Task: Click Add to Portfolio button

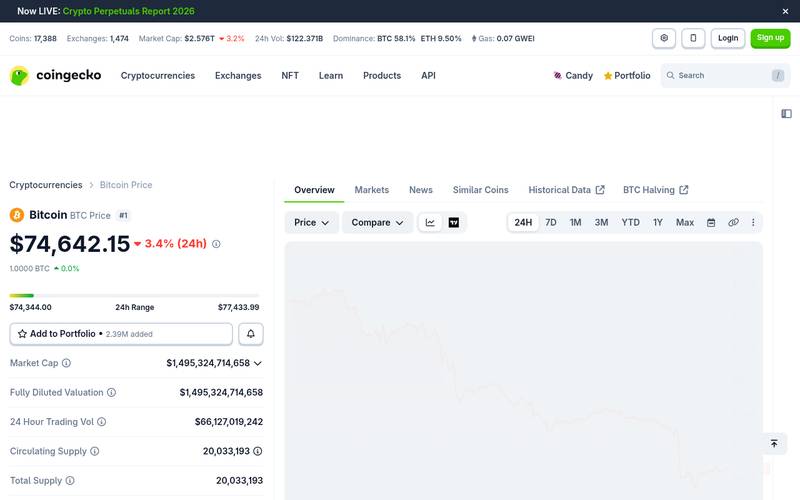Action: click(x=121, y=334)
